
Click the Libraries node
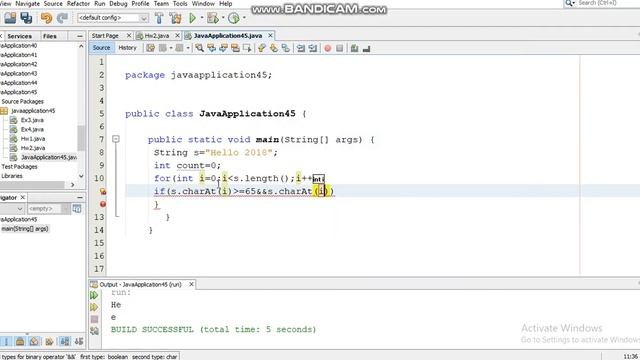click(12, 176)
